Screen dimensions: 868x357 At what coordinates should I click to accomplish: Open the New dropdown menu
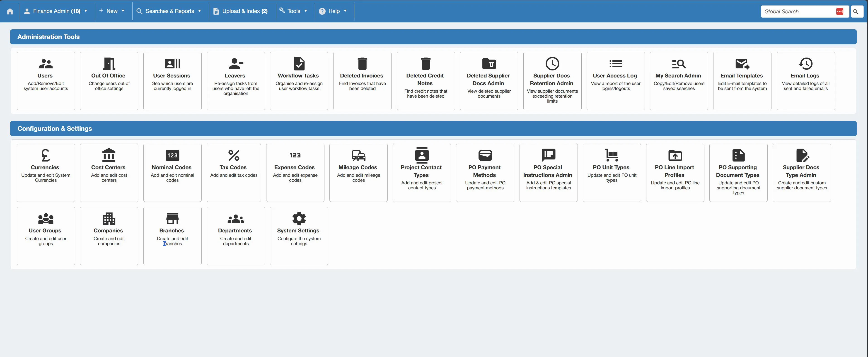click(x=112, y=11)
